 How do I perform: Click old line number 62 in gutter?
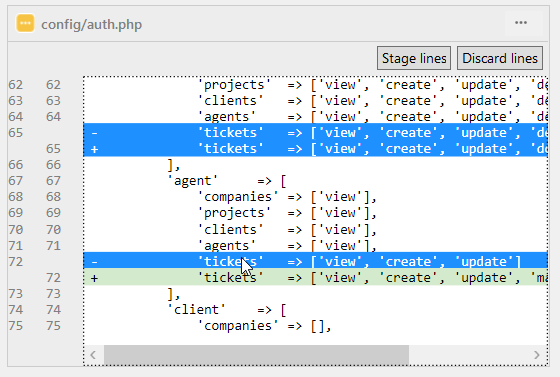point(15,85)
